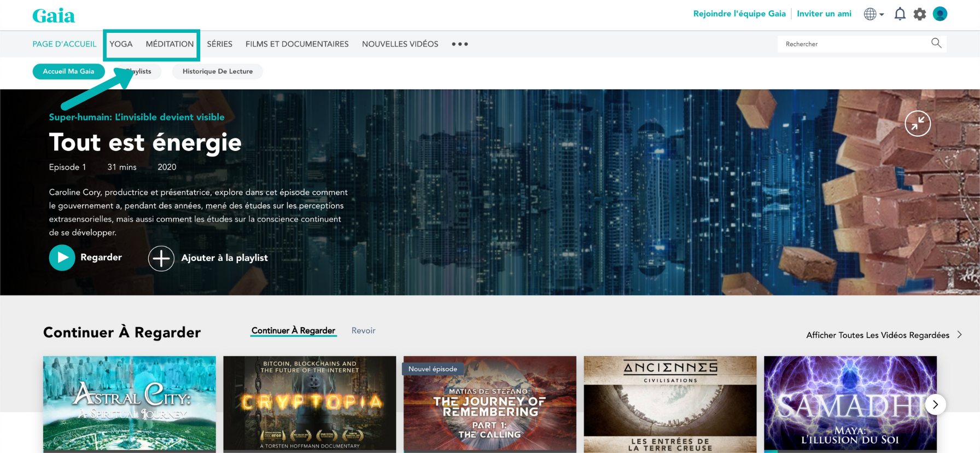
Task: Open The Journey of Remembering thumbnail
Action: coord(490,404)
